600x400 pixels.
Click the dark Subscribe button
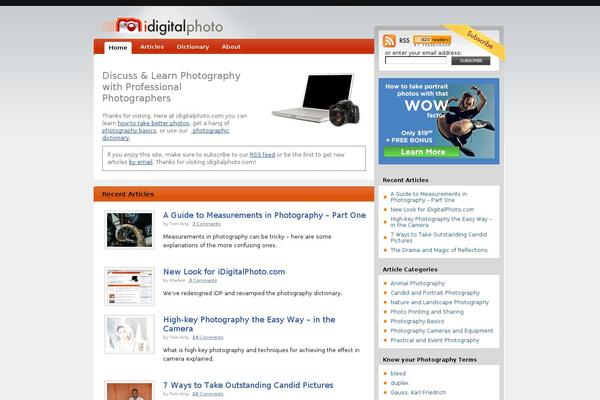click(471, 60)
